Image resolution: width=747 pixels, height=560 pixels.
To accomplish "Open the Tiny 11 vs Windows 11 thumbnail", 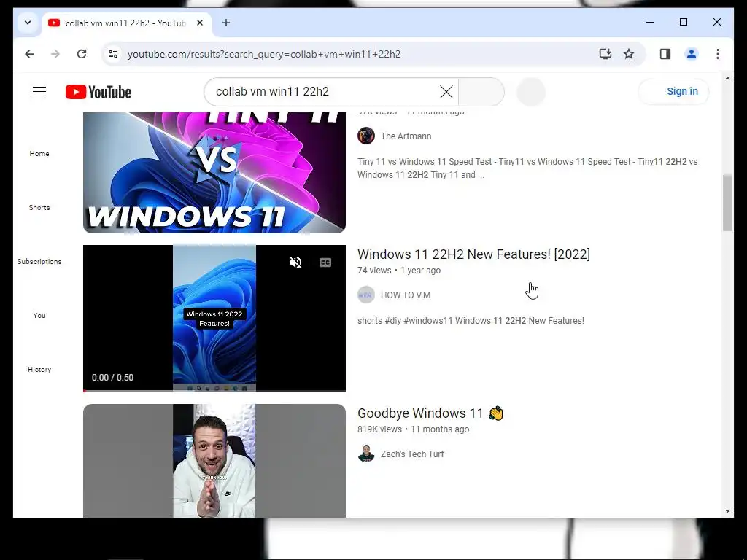I will [214, 172].
